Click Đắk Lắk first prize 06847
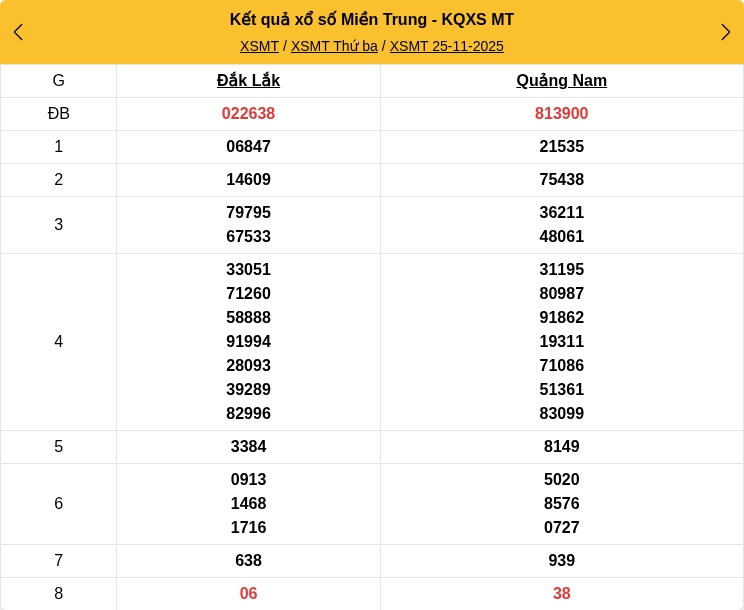The image size is (744, 610). [248, 147]
